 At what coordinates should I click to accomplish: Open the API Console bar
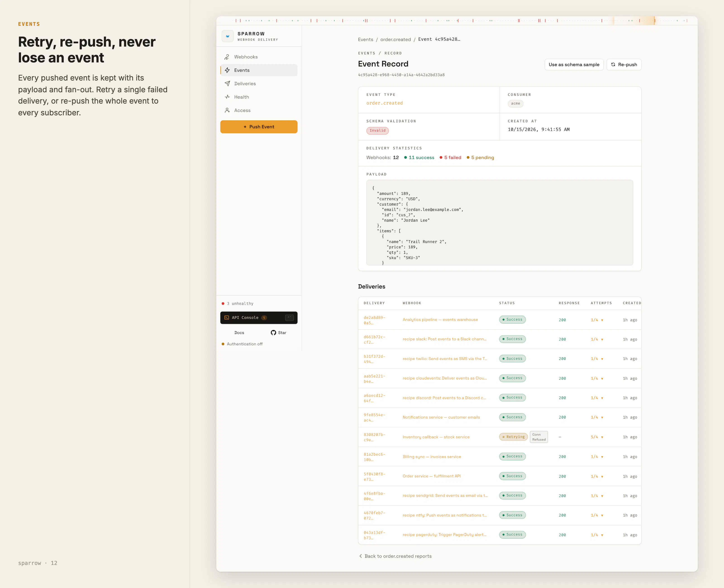coord(259,318)
